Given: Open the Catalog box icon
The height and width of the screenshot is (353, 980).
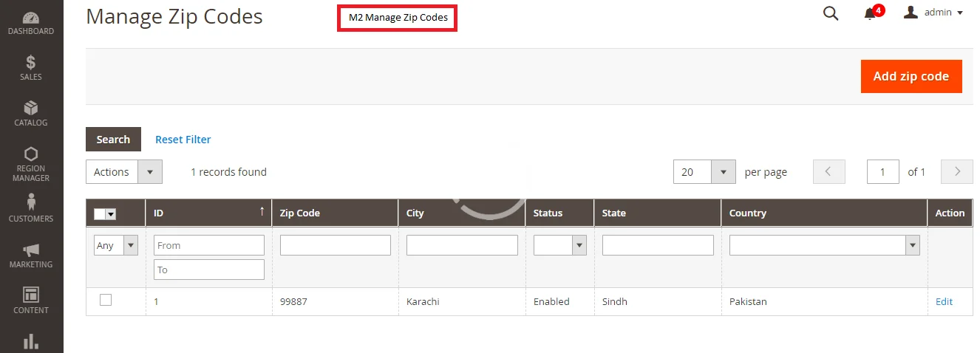Looking at the screenshot, I should click(x=31, y=114).
